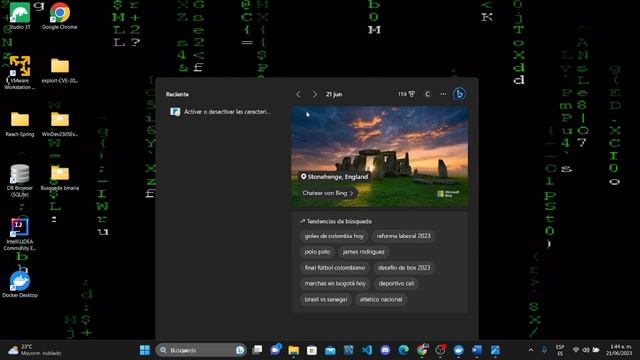
Task: Open Google Chrome from the taskbar
Action: click(422, 350)
